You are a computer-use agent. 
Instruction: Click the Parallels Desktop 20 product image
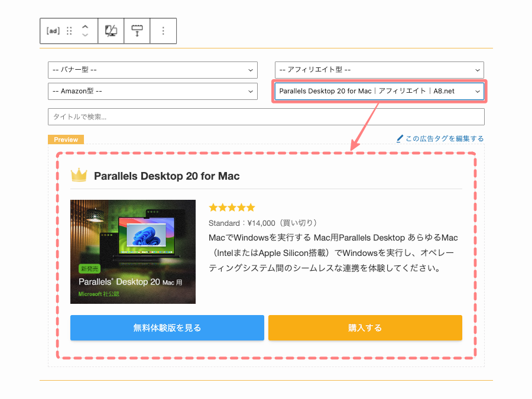click(133, 251)
